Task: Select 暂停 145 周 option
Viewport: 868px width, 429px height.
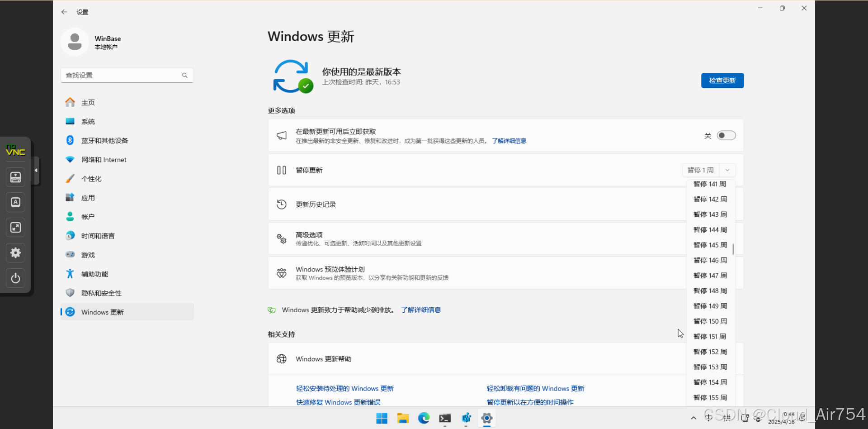Action: (710, 245)
